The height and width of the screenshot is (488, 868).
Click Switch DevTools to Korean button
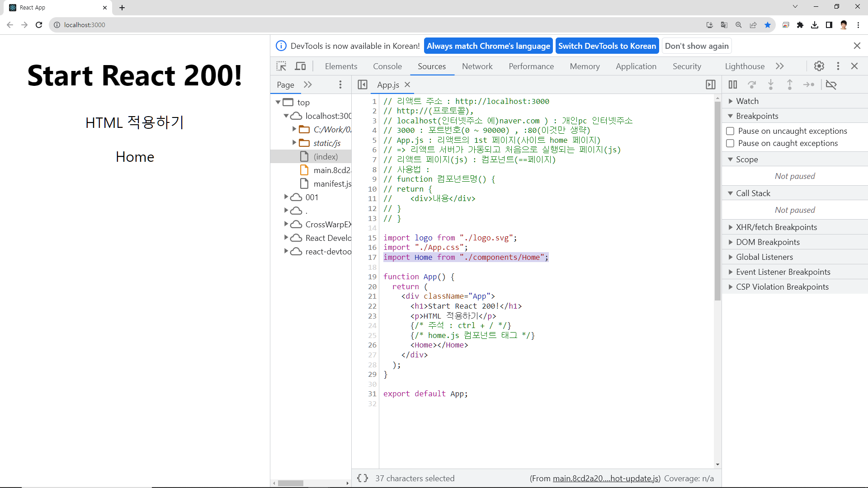click(x=607, y=46)
